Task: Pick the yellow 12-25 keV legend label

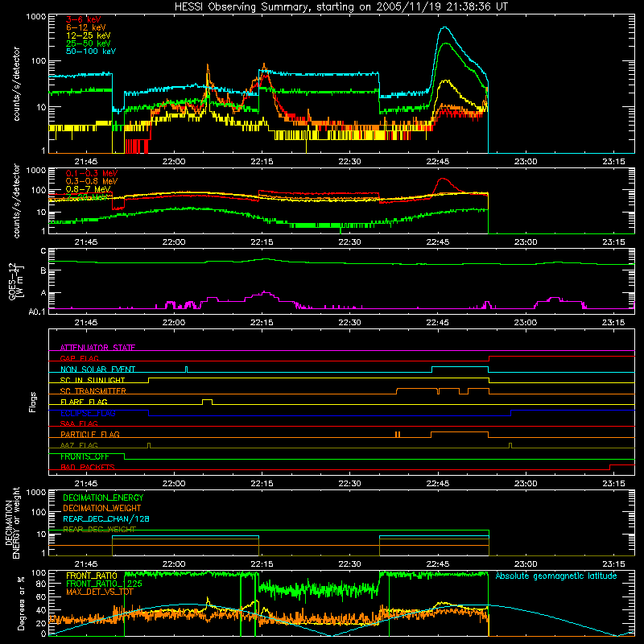Action: (89, 35)
